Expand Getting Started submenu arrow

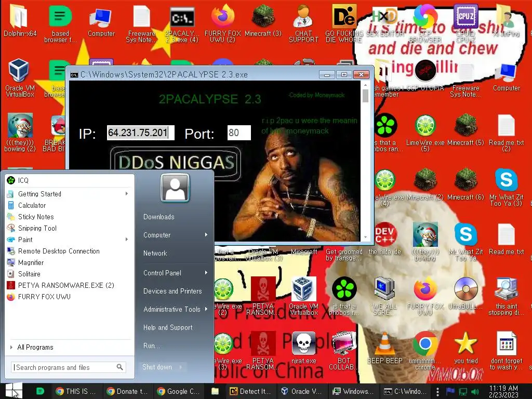(x=127, y=194)
